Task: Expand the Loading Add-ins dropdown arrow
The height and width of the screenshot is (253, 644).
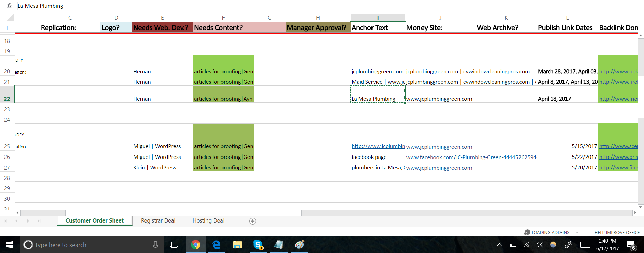Action: point(577,232)
